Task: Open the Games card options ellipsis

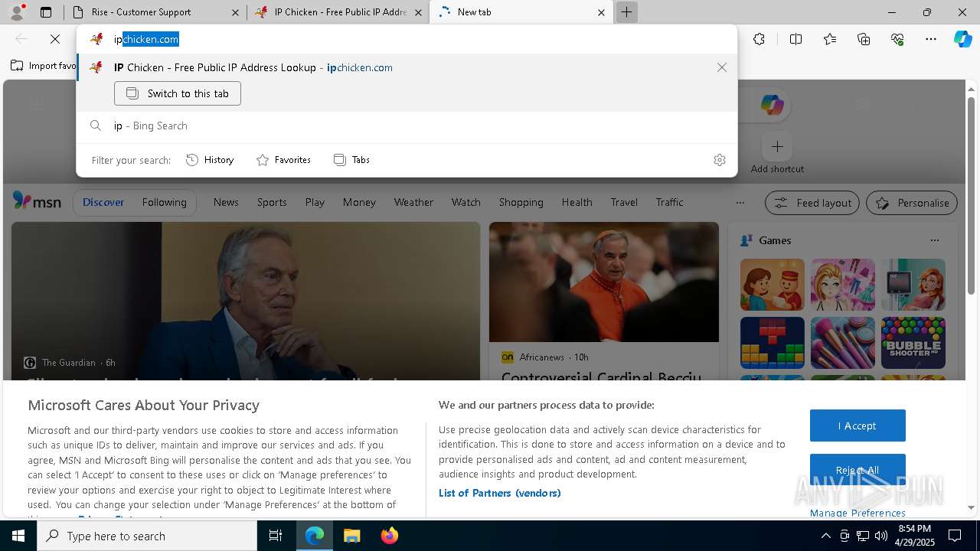Action: 934,240
